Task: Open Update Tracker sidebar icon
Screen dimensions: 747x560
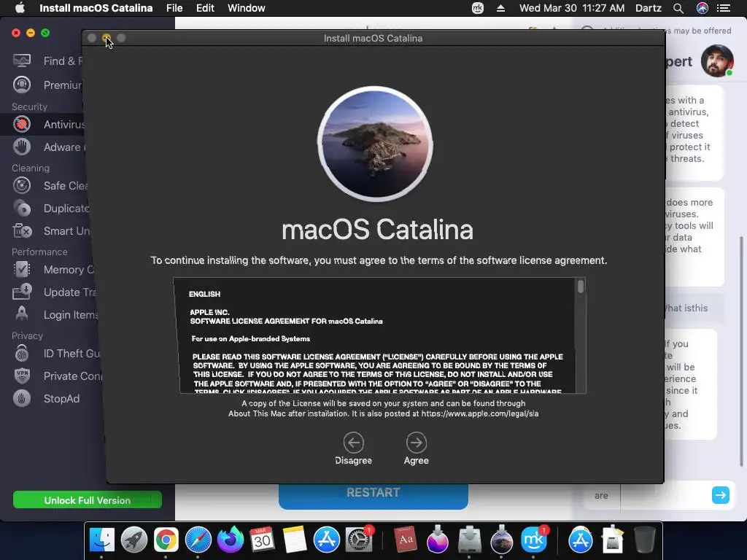Action: tap(22, 292)
